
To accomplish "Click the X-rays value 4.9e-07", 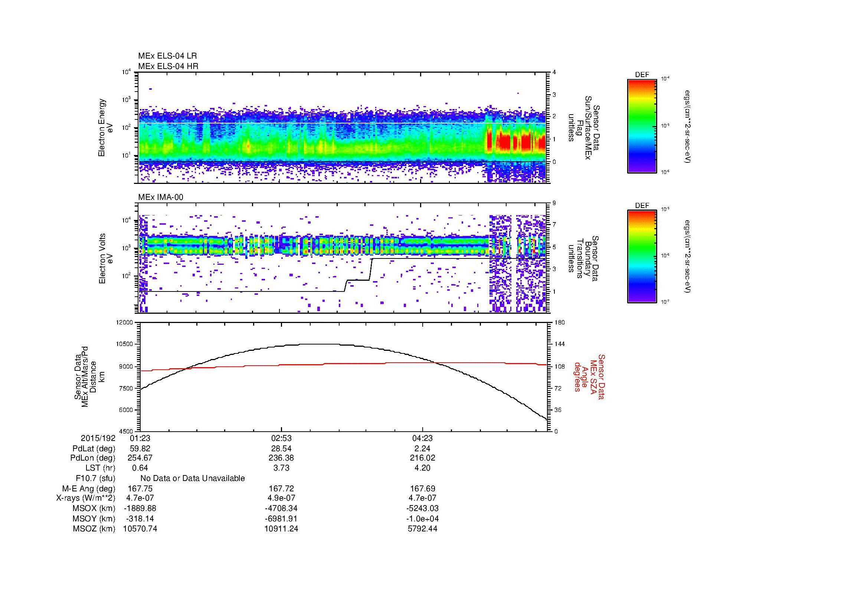I will pos(281,498).
